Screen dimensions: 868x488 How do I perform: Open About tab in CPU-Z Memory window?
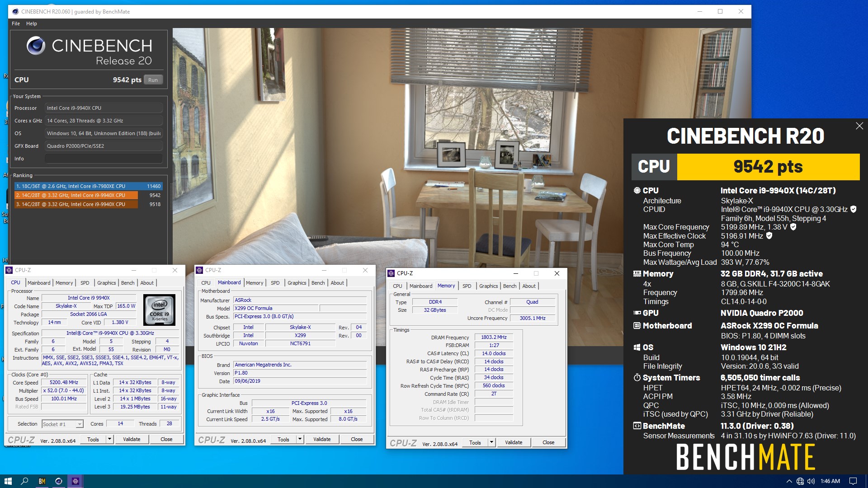(529, 286)
